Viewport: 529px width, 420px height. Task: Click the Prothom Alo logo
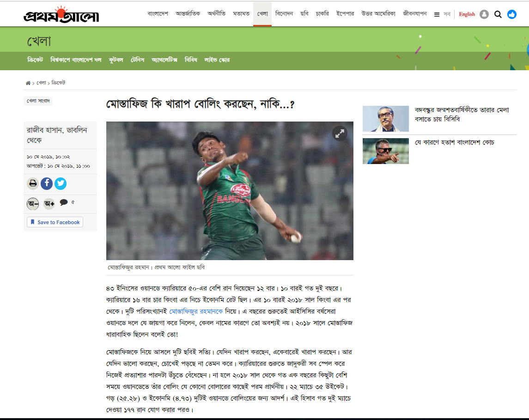[x=61, y=14]
